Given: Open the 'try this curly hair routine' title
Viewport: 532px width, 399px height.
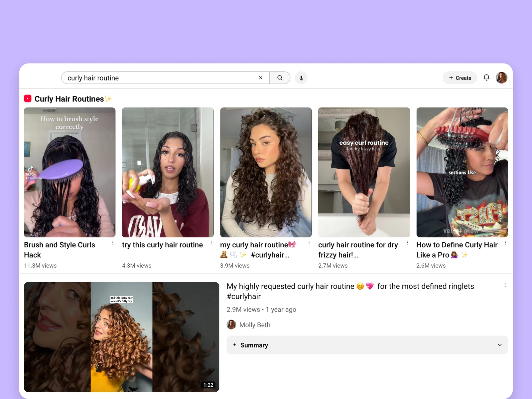Looking at the screenshot, I should [162, 245].
